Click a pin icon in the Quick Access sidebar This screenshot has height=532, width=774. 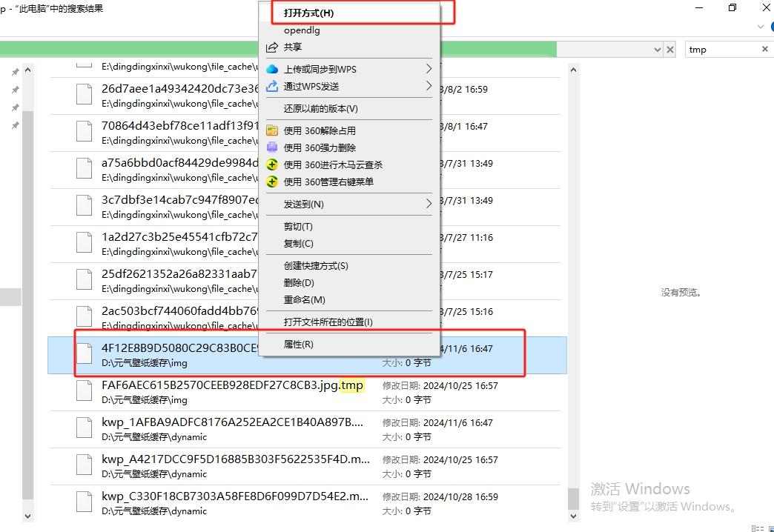pyautogui.click(x=13, y=72)
